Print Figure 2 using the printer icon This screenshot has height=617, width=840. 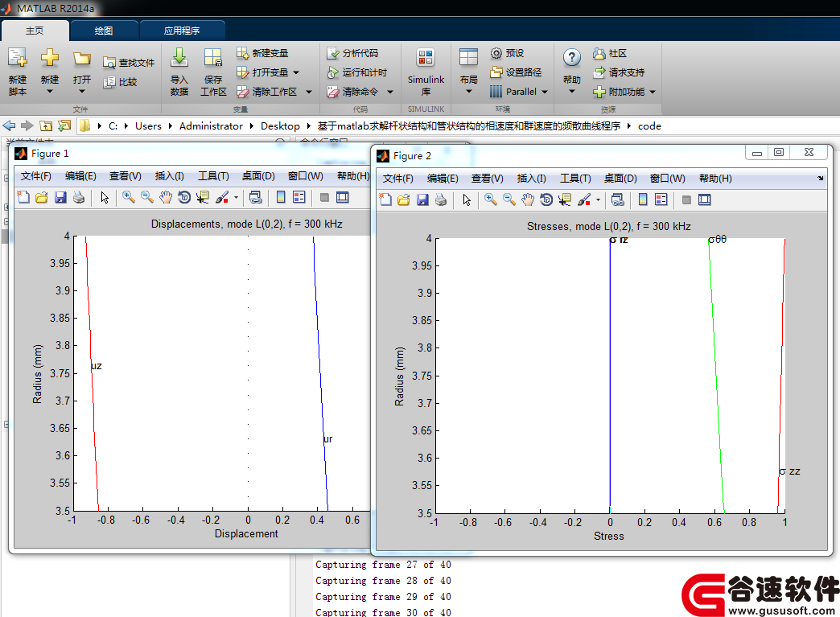(441, 199)
